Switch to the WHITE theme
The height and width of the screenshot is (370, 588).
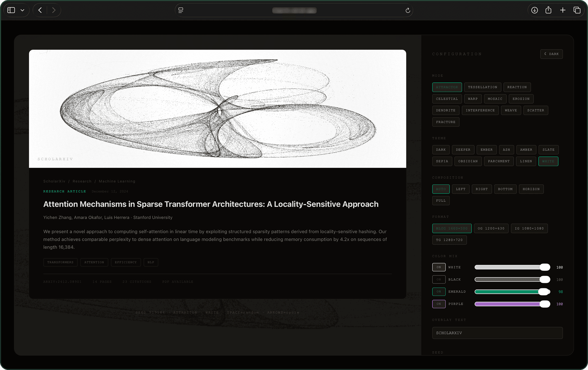tap(548, 161)
